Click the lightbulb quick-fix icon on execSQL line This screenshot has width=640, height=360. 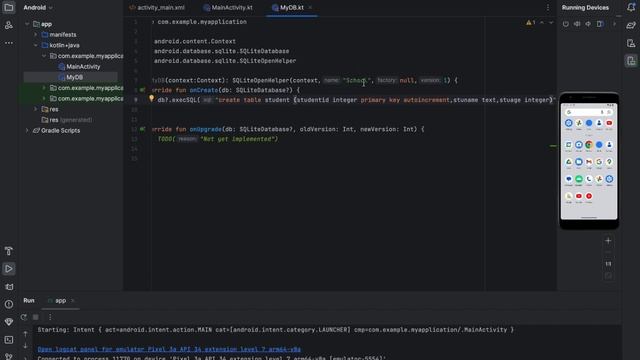[151, 98]
